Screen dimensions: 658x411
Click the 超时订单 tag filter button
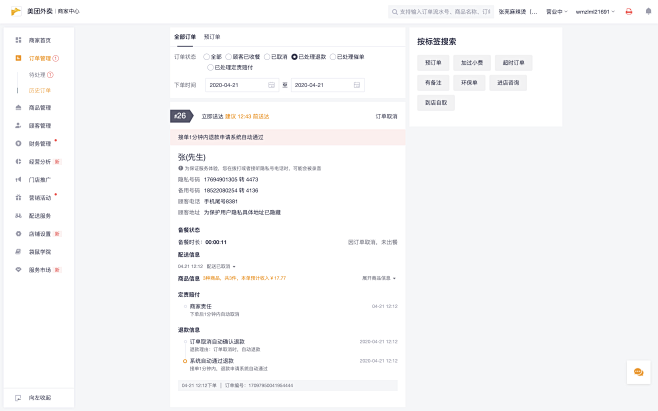512,62
